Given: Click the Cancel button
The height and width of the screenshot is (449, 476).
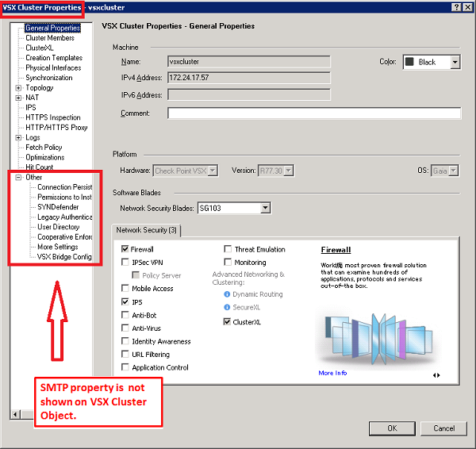Looking at the screenshot, I should click(443, 428).
